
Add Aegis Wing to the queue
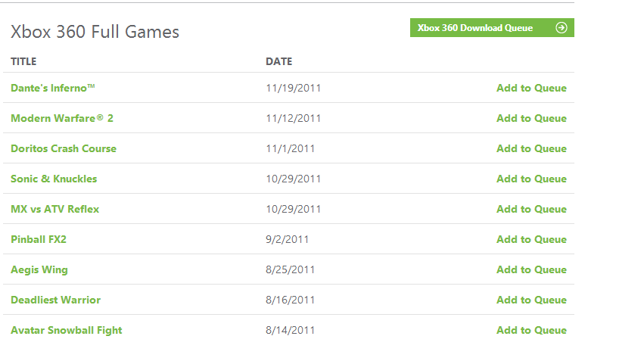pyautogui.click(x=531, y=270)
